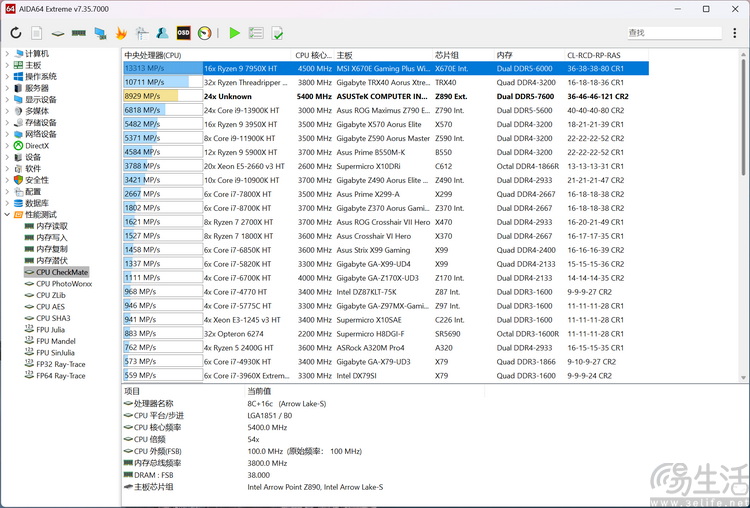The image size is (750, 508).
Task: Select the 32x Opteron 6274 row
Action: coord(386,333)
